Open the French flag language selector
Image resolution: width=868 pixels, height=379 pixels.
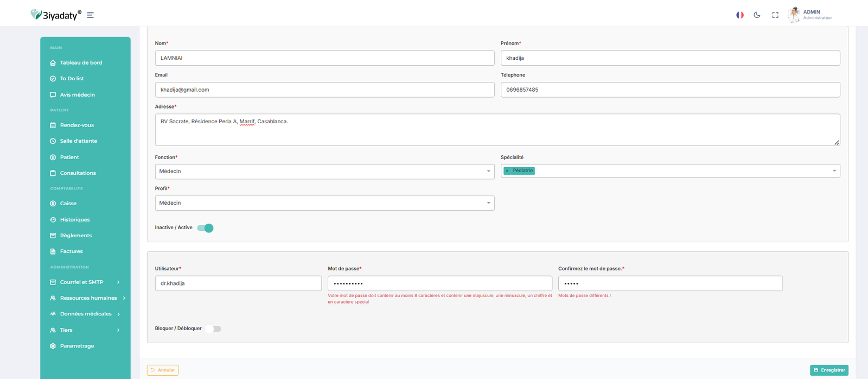point(739,15)
